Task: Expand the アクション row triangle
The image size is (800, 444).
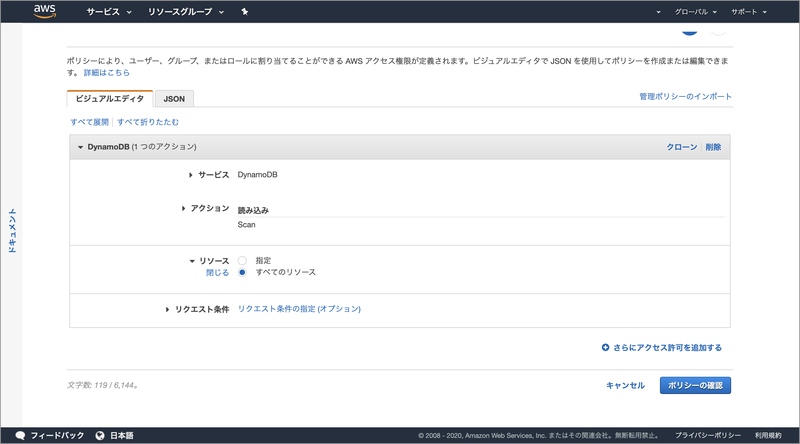Action: pos(183,208)
